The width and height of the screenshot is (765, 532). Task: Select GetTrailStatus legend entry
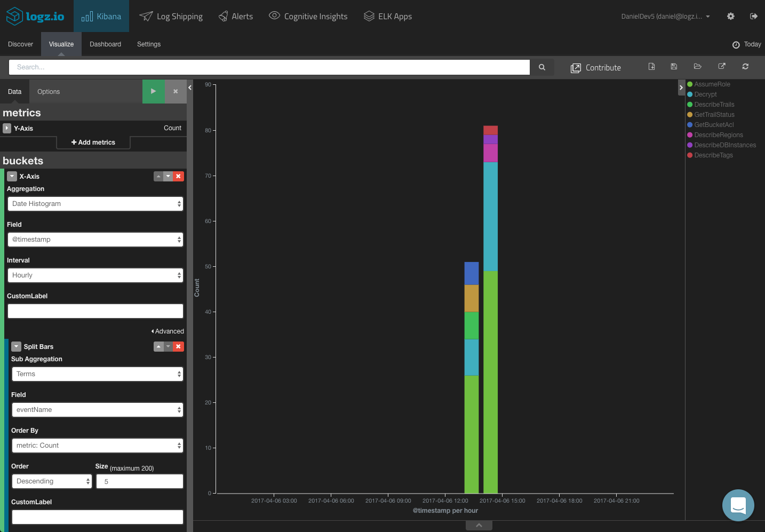click(x=711, y=115)
